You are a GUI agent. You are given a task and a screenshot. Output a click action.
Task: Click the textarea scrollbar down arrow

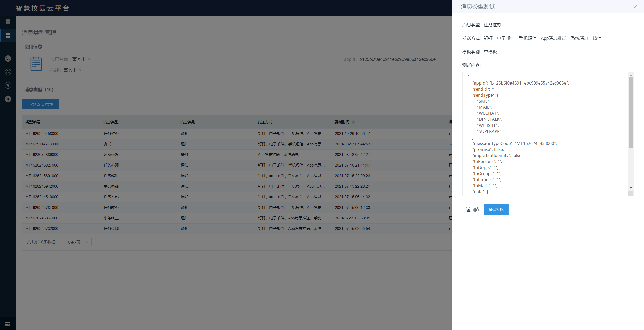(631, 188)
